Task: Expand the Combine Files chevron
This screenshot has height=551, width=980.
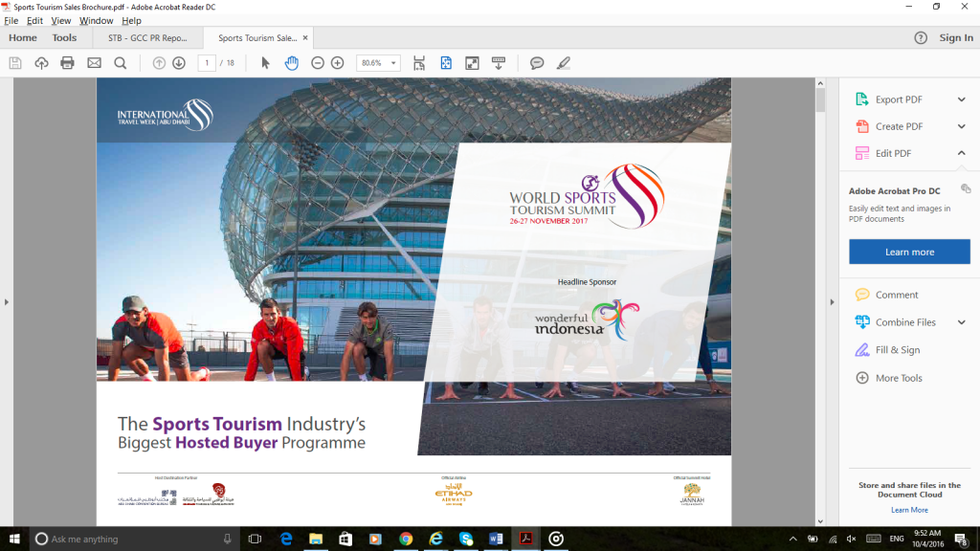Action: click(961, 322)
